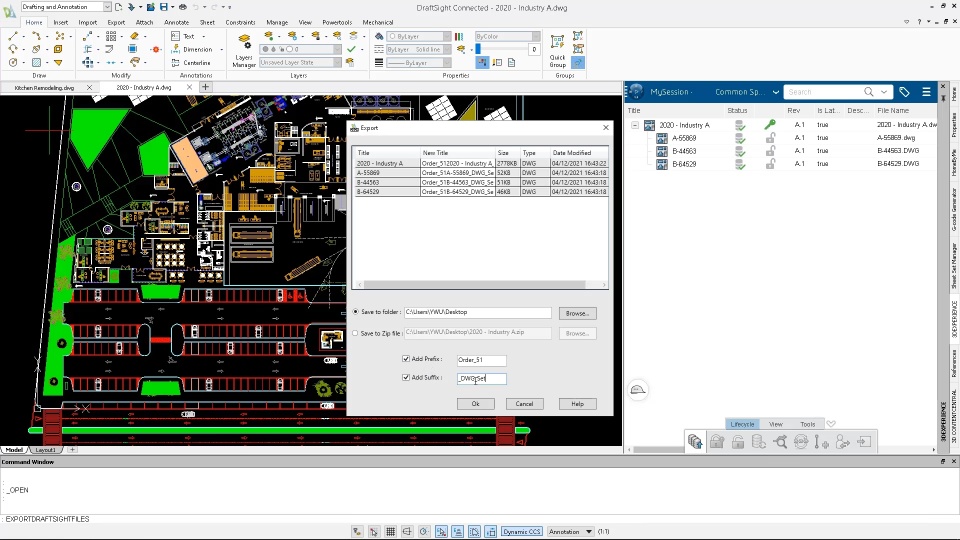Select the Text annotation tool
The width and height of the screenshot is (960, 540).
pyautogui.click(x=182, y=36)
